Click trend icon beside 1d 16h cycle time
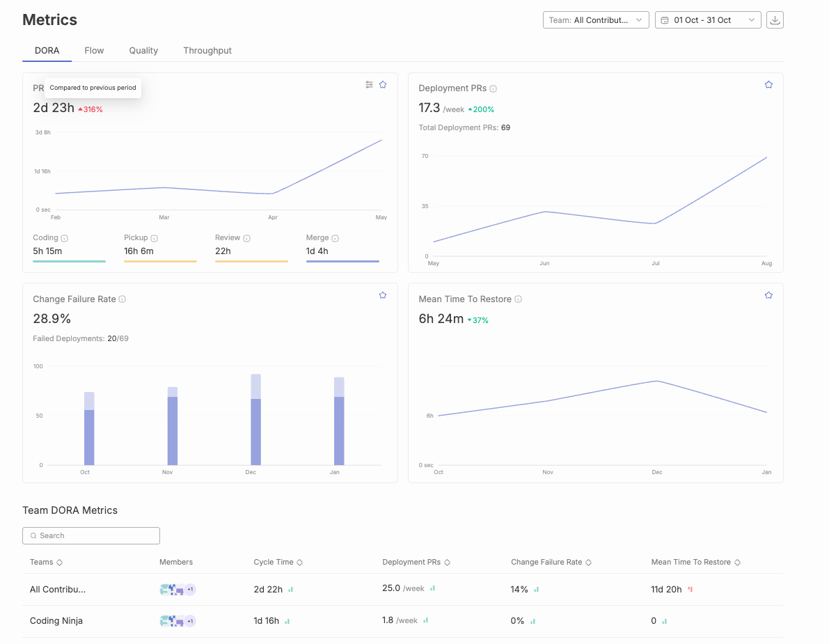Viewport: 829px width, 644px height. coord(287,621)
